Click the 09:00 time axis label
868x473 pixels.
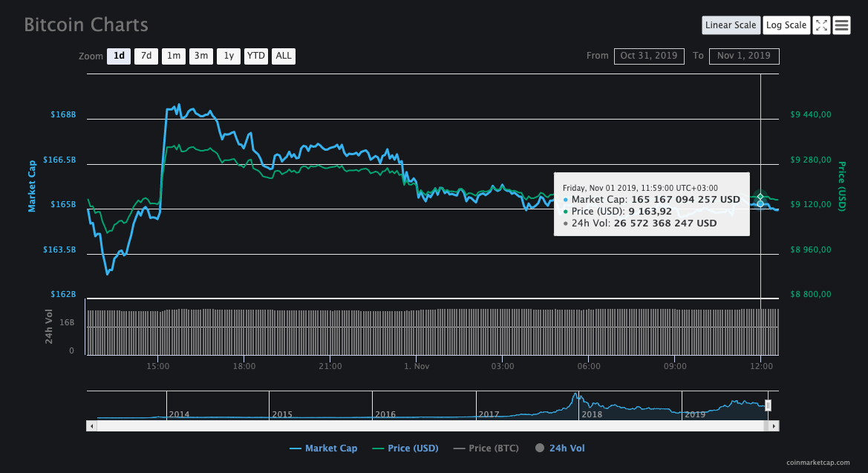[x=676, y=366]
